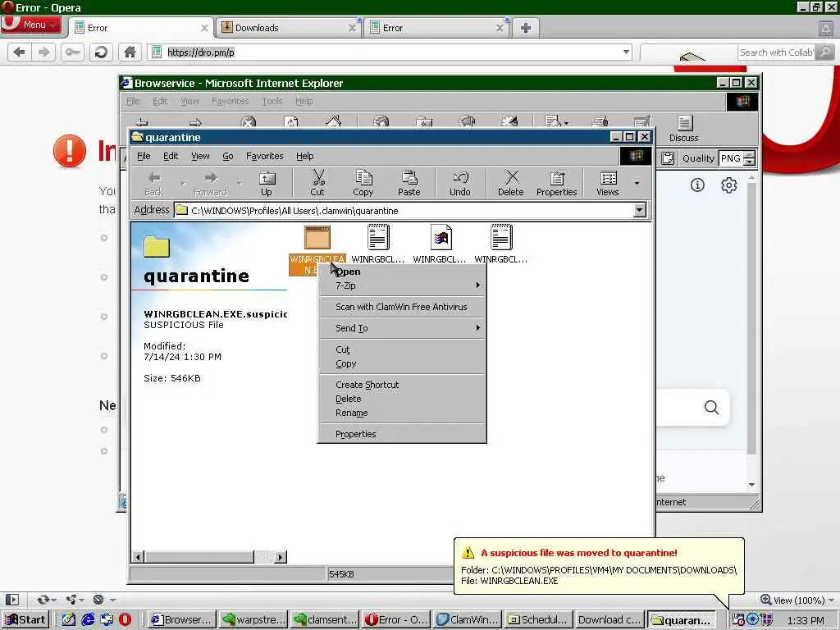Choose Delete in the context menu
This screenshot has width=840, height=630.
click(x=402, y=399)
